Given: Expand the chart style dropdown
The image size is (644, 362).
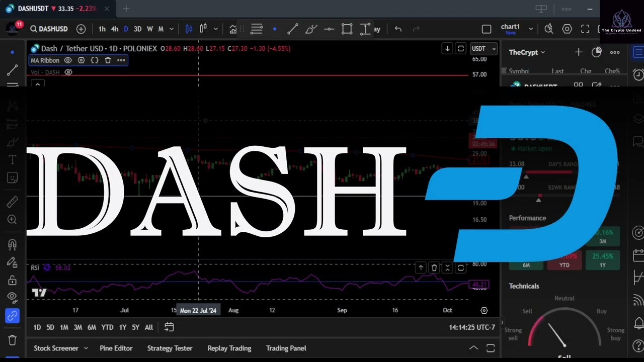Looking at the screenshot, I should tap(216, 29).
